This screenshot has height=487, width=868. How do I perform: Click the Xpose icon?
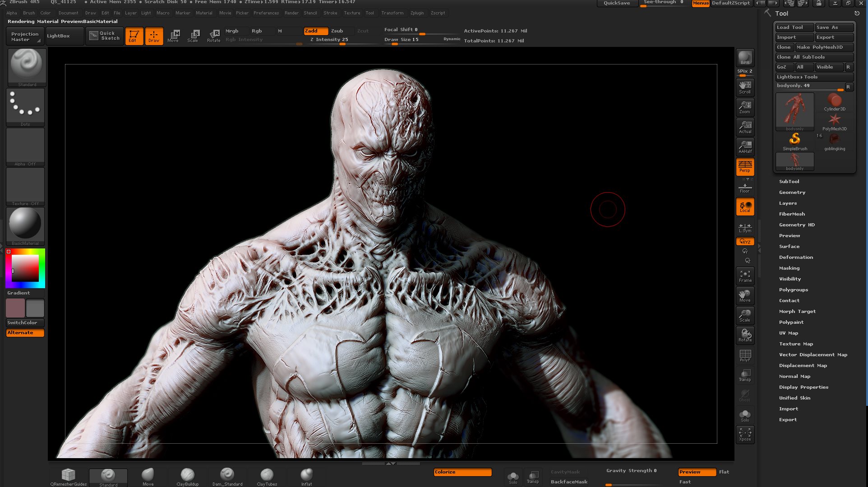coord(745,435)
